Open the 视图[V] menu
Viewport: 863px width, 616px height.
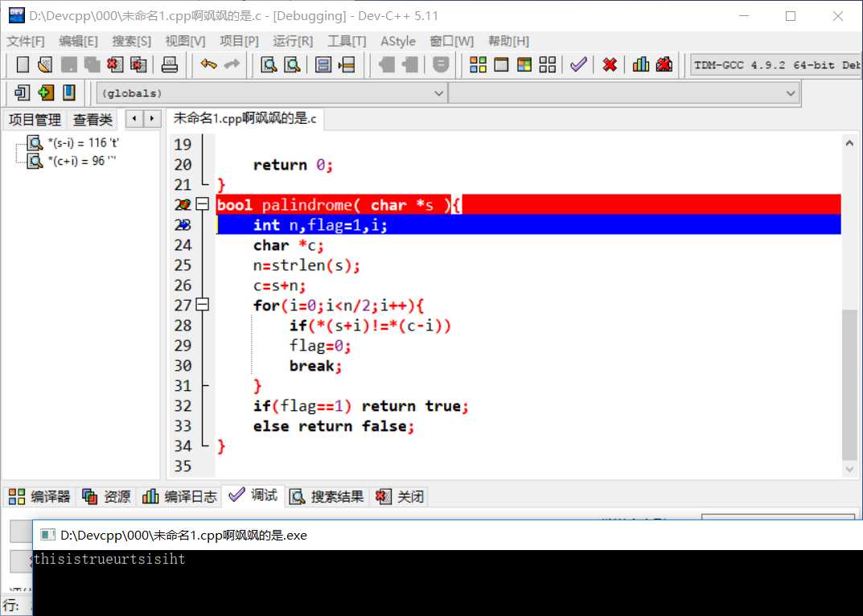point(185,41)
